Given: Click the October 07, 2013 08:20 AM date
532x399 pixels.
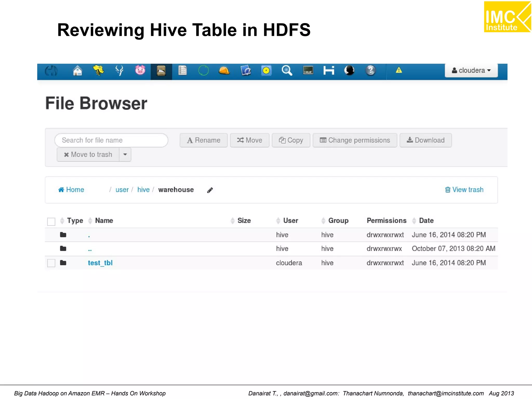Looking at the screenshot, I should click(453, 249).
